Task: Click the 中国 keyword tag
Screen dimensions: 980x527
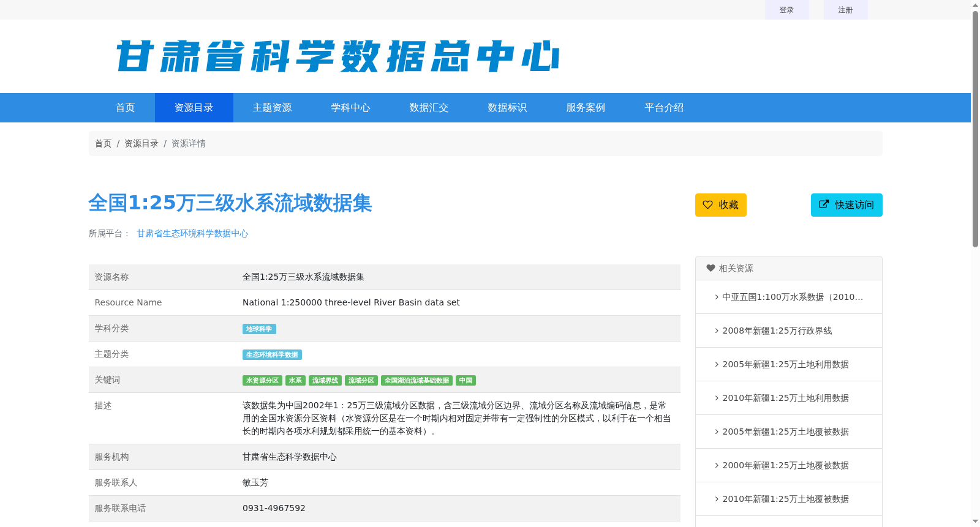Action: click(x=466, y=381)
